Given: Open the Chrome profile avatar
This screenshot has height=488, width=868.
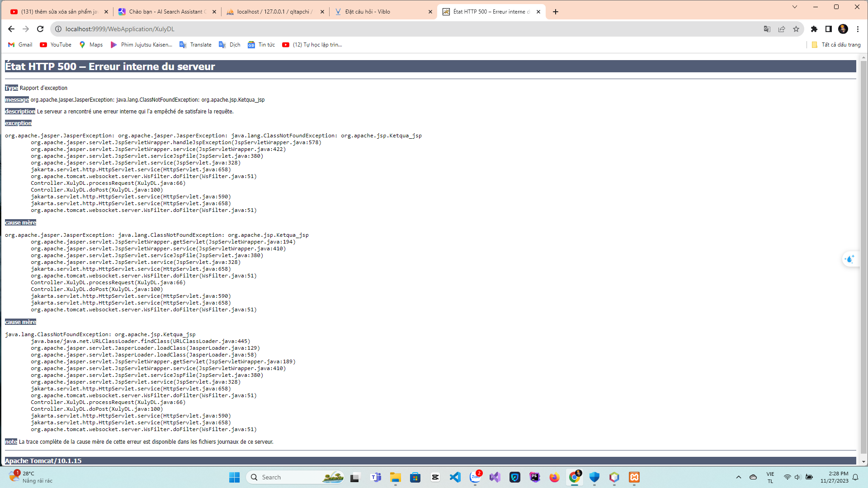Looking at the screenshot, I should (x=844, y=29).
